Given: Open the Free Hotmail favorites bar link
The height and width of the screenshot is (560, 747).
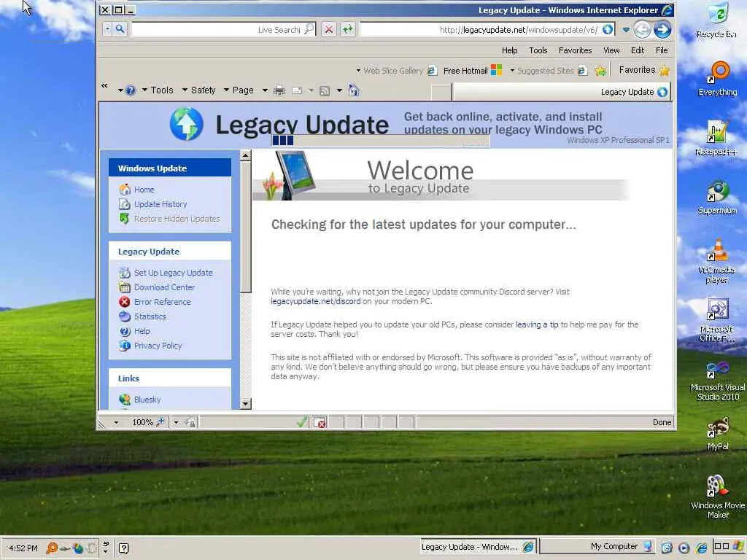Looking at the screenshot, I should [x=472, y=71].
